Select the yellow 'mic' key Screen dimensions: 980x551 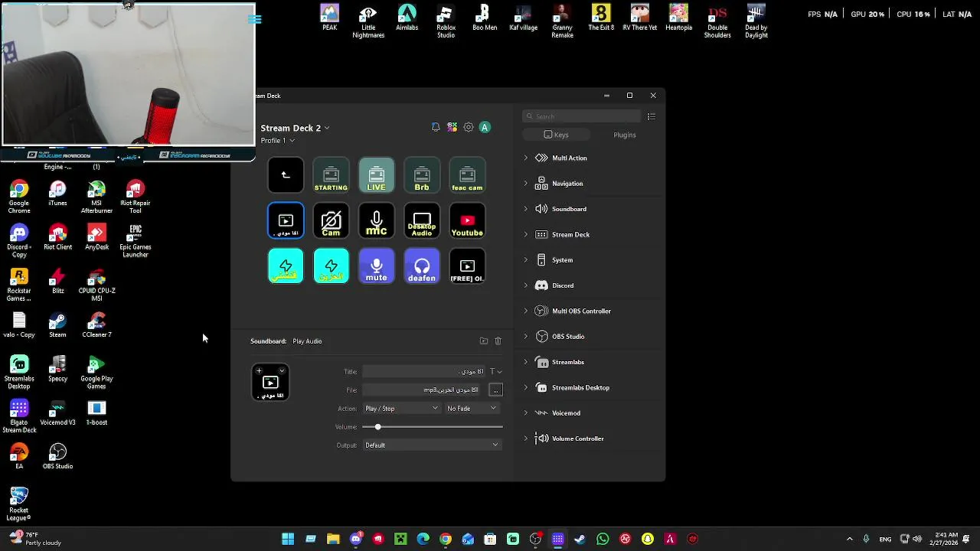pos(376,221)
